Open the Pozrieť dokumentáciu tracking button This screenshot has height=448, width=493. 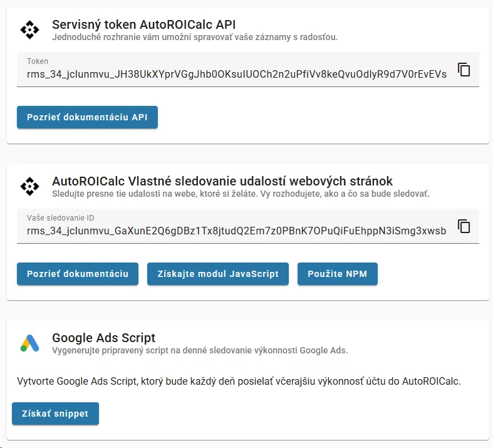78,274
